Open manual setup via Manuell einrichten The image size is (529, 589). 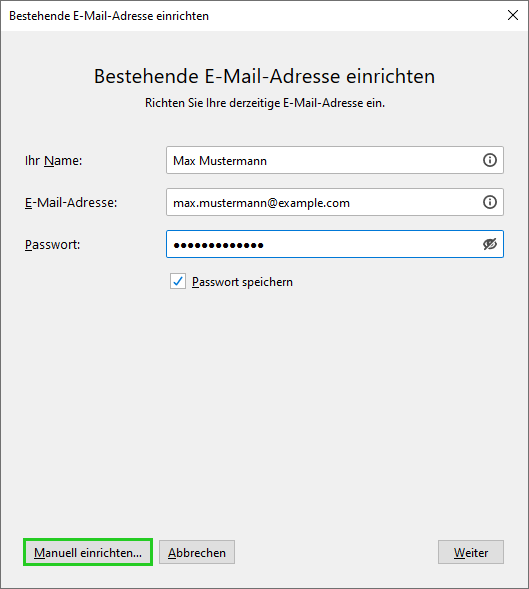[x=88, y=552]
